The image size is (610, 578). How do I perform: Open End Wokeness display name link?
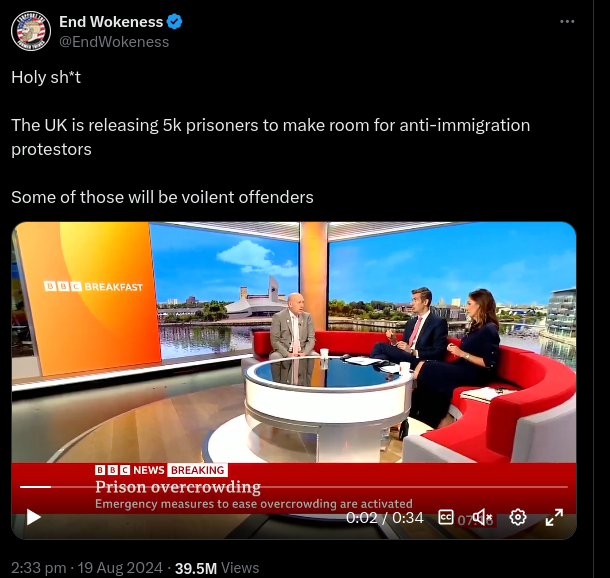pyautogui.click(x=111, y=22)
